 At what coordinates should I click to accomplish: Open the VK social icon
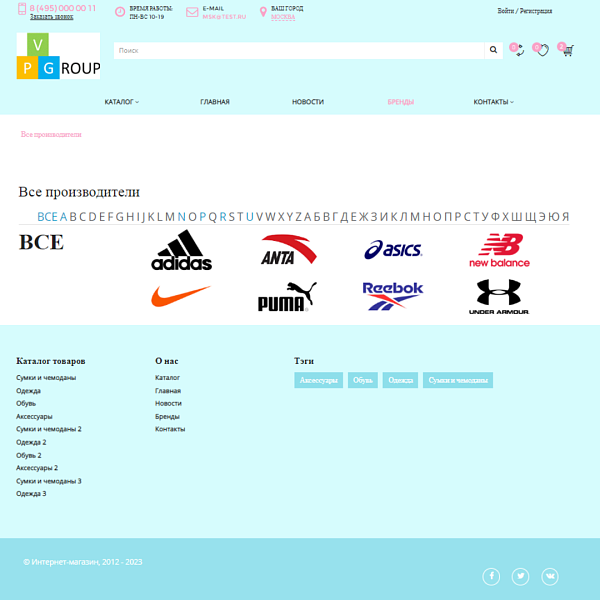tap(550, 576)
